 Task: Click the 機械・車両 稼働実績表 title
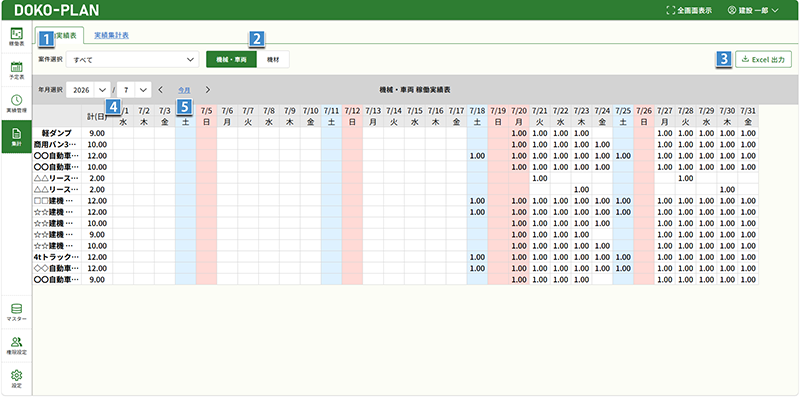pyautogui.click(x=414, y=90)
